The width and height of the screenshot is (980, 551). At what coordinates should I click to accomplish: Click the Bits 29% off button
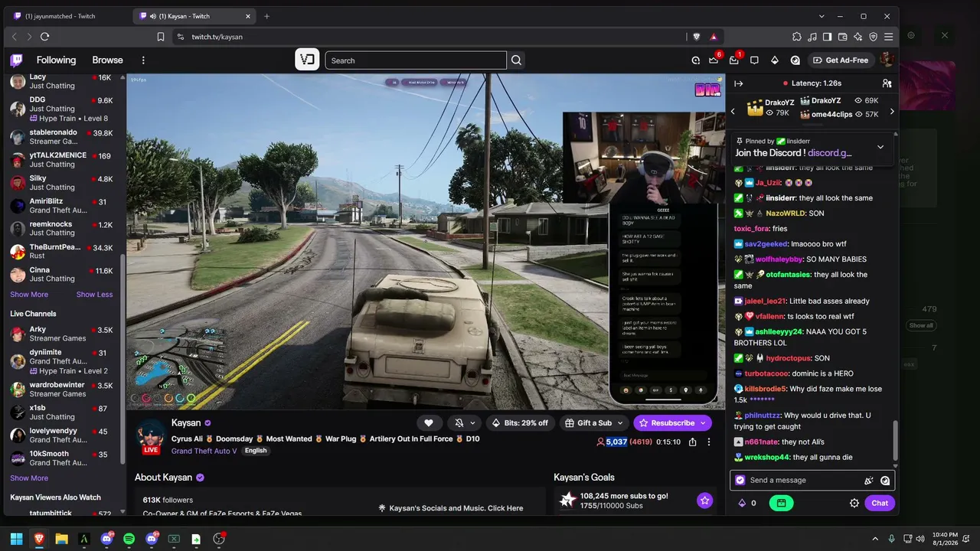click(520, 423)
